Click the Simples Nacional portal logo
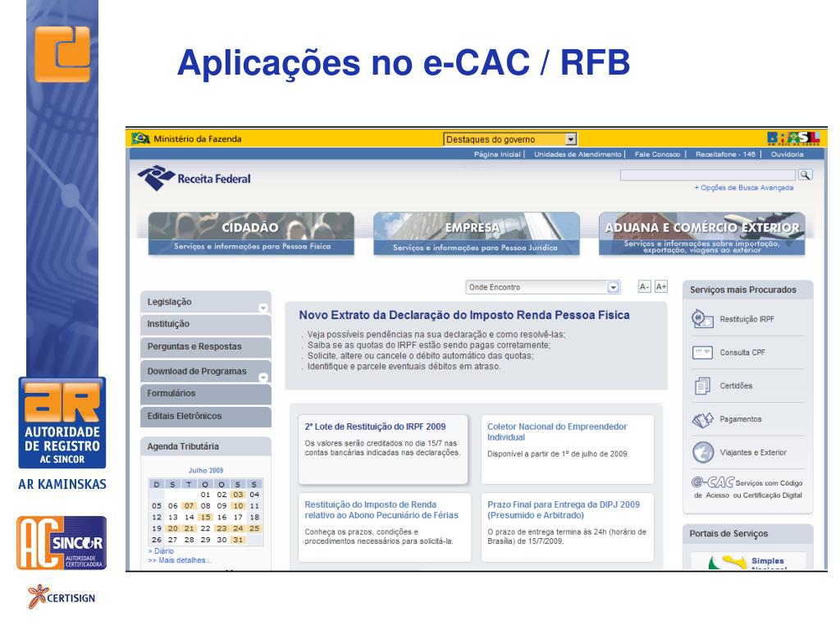The width and height of the screenshot is (840, 630). pyautogui.click(x=748, y=562)
